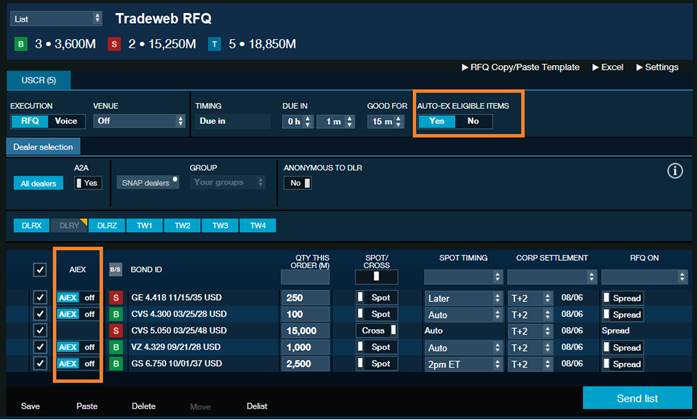Viewport: 697px width, 420px height.
Task: Uncheck the CVS 5.050 row checkbox
Action: pos(40,330)
